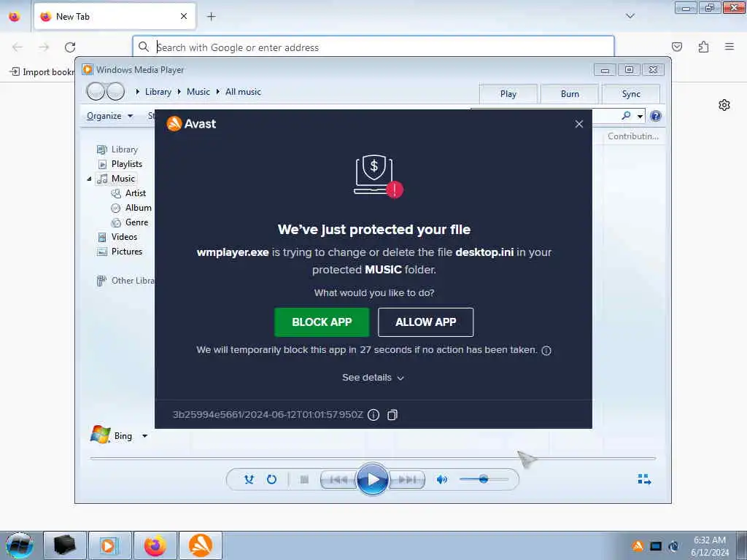The image size is (747, 560).
Task: Click Import bookmarks in Firefox toolbar
Action: [42, 72]
